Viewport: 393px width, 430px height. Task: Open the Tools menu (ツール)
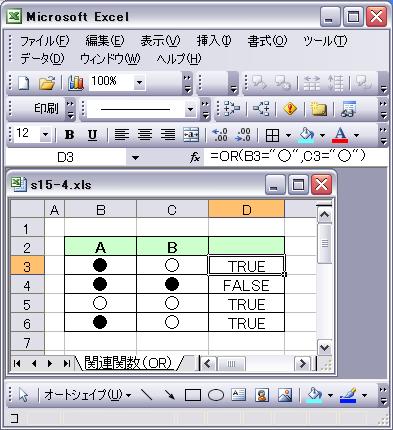325,41
